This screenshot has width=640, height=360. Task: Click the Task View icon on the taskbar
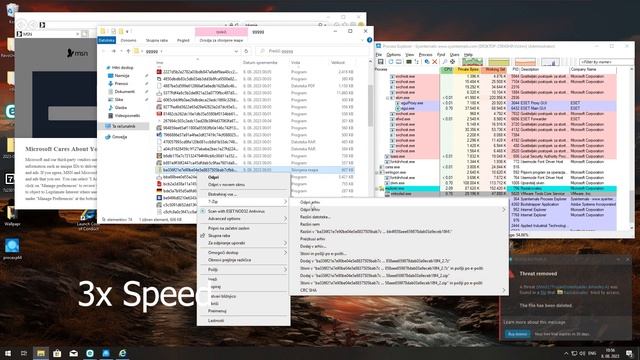pyautogui.click(x=24, y=353)
